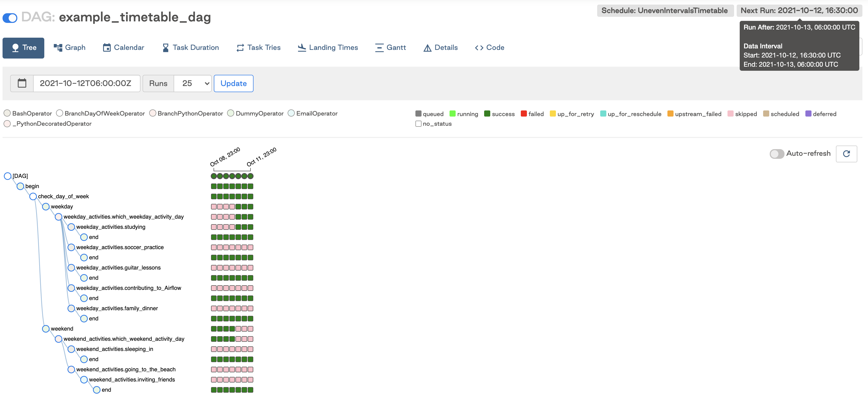Open the Code view tab
Viewport: 868px width, 397px height.
[489, 48]
